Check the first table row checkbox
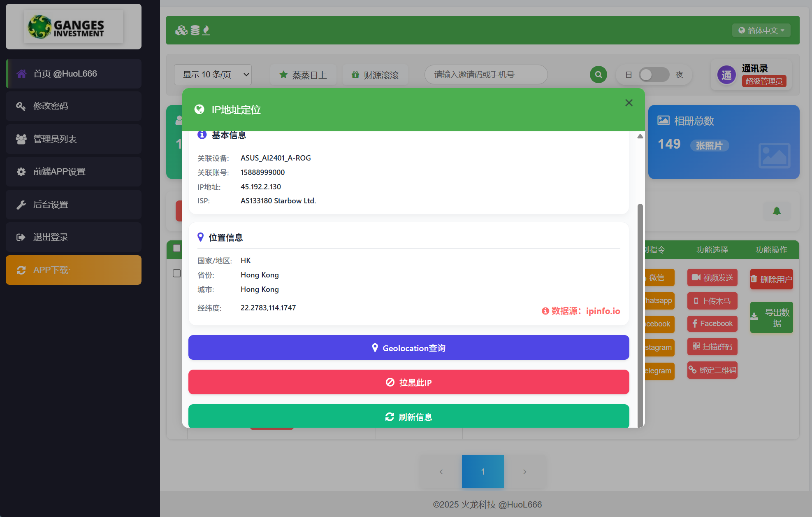 pos(177,273)
